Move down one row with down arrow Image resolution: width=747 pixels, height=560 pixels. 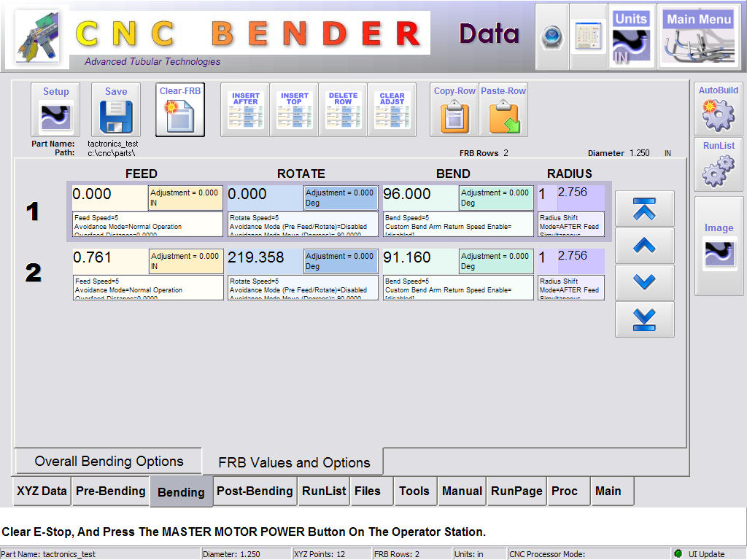click(x=644, y=282)
